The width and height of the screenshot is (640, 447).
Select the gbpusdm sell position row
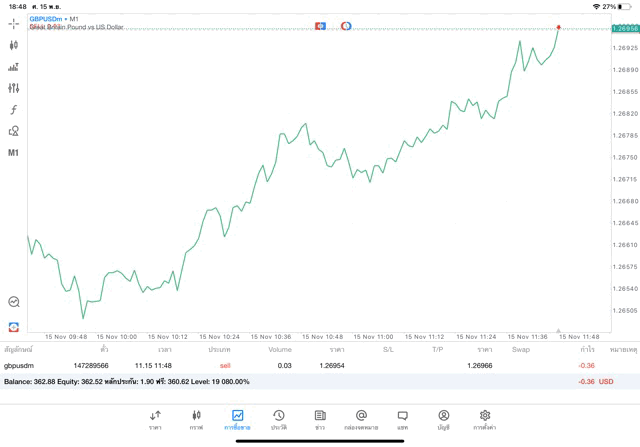[x=300, y=365]
